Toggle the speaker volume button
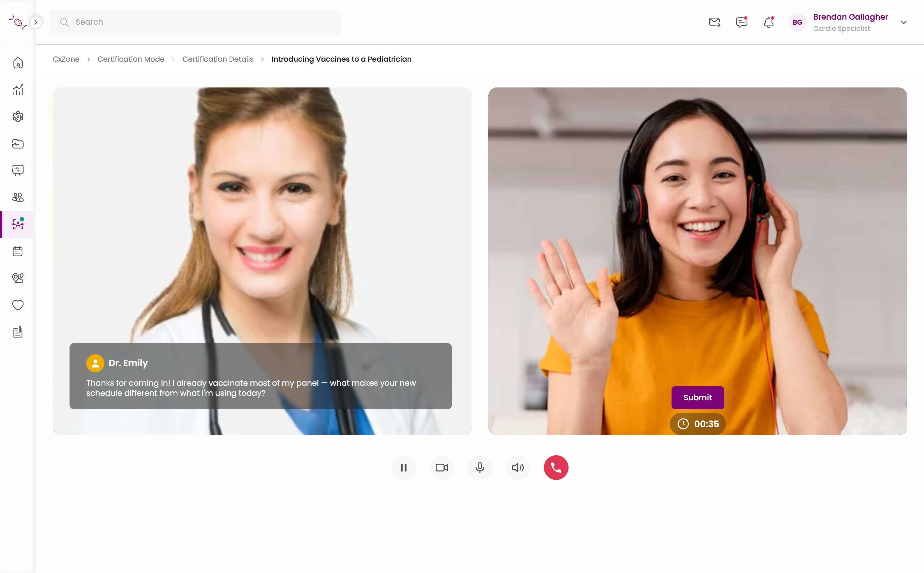The width and height of the screenshot is (924, 573). click(x=518, y=468)
